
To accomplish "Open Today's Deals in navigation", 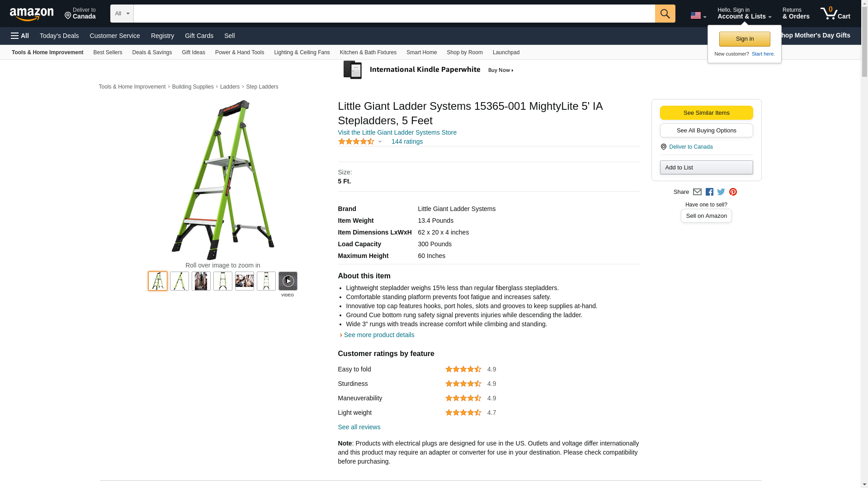I will (59, 36).
